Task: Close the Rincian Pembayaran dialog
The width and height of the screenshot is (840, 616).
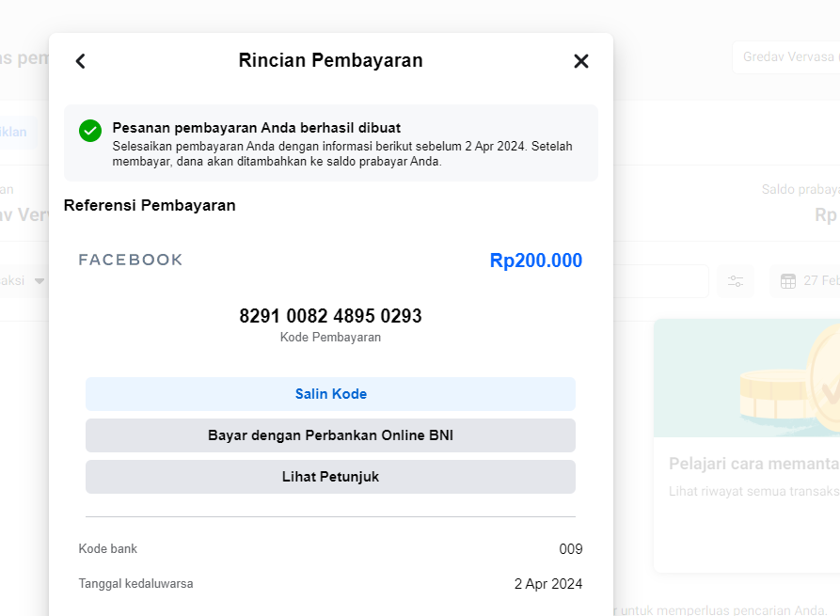Action: 581,61
